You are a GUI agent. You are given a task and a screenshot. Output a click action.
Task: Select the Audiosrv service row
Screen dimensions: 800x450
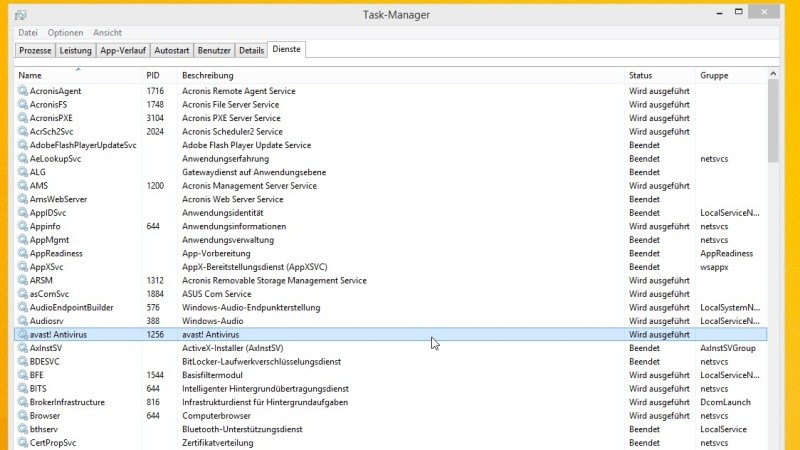[x=300, y=321]
